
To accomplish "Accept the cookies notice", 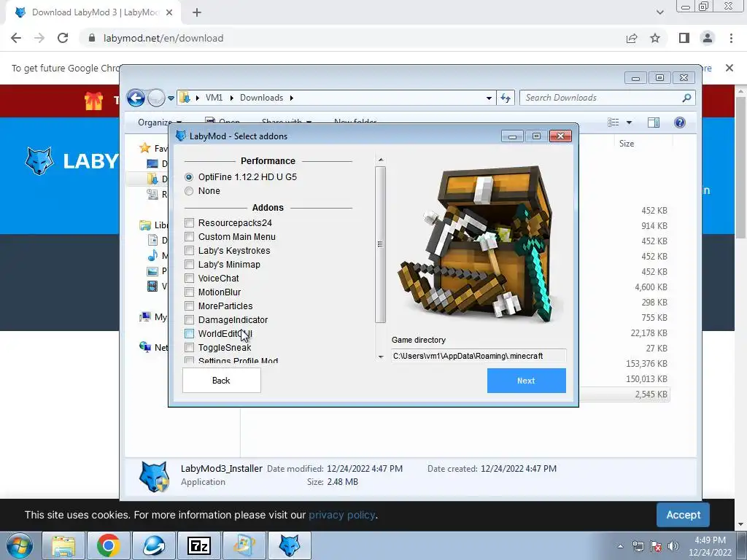I will pyautogui.click(x=683, y=515).
